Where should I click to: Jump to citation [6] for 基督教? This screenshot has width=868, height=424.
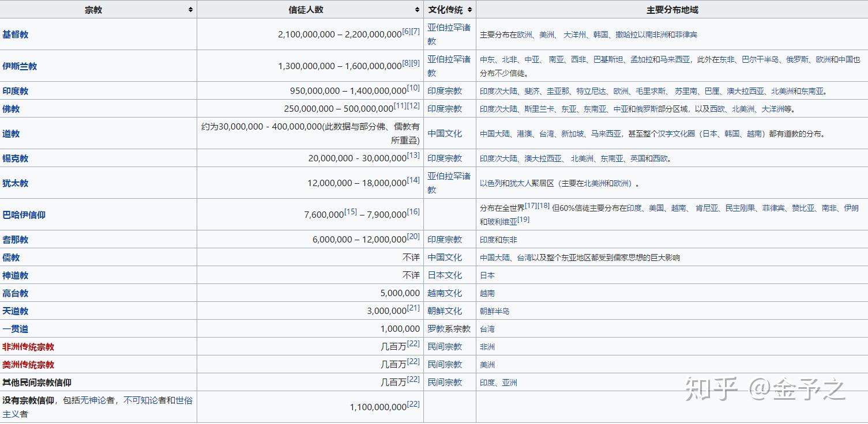click(406, 31)
